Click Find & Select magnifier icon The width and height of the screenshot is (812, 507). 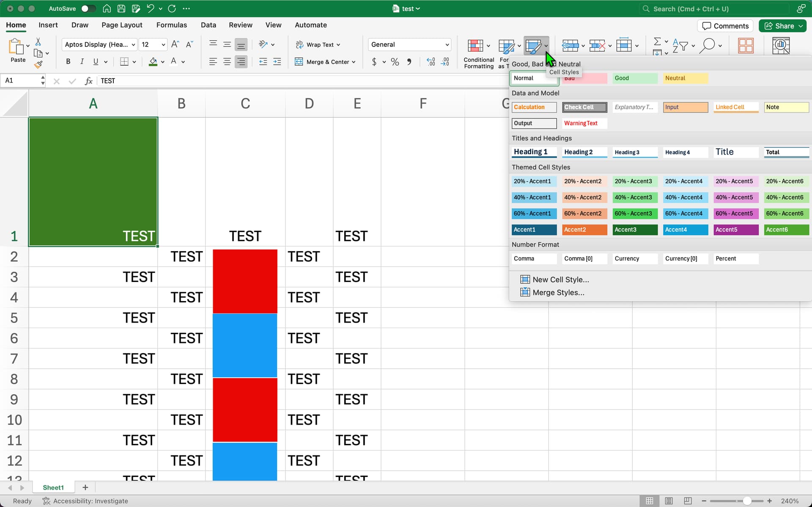(707, 46)
